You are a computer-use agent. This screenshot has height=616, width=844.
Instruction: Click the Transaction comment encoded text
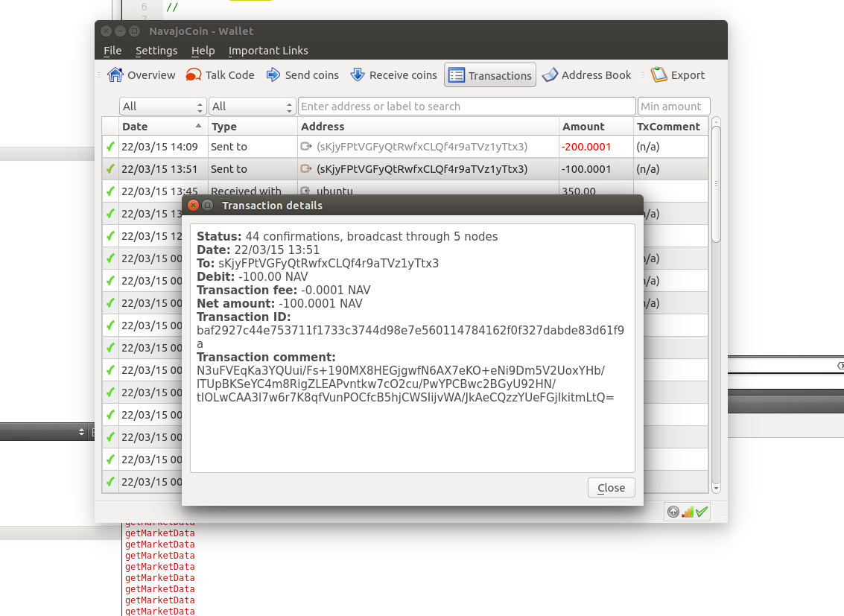tap(405, 384)
